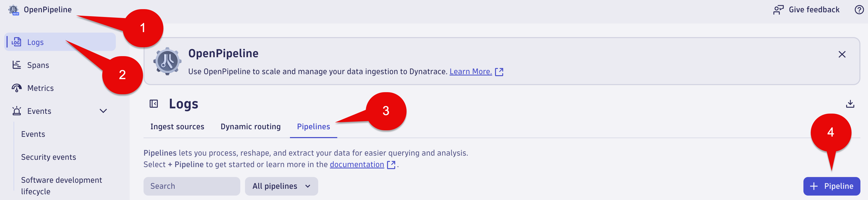Select the Pipelines tab
The width and height of the screenshot is (868, 200).
[313, 127]
